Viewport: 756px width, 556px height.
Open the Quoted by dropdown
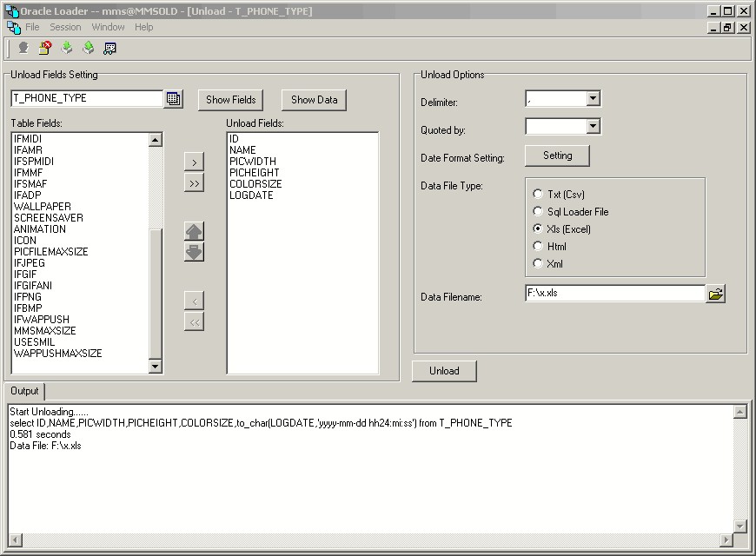pos(593,127)
